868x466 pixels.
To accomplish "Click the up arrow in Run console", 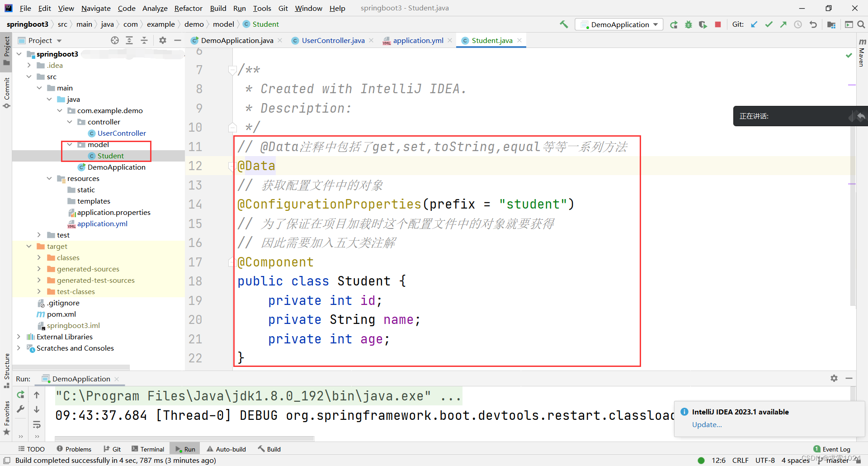I will click(x=37, y=395).
